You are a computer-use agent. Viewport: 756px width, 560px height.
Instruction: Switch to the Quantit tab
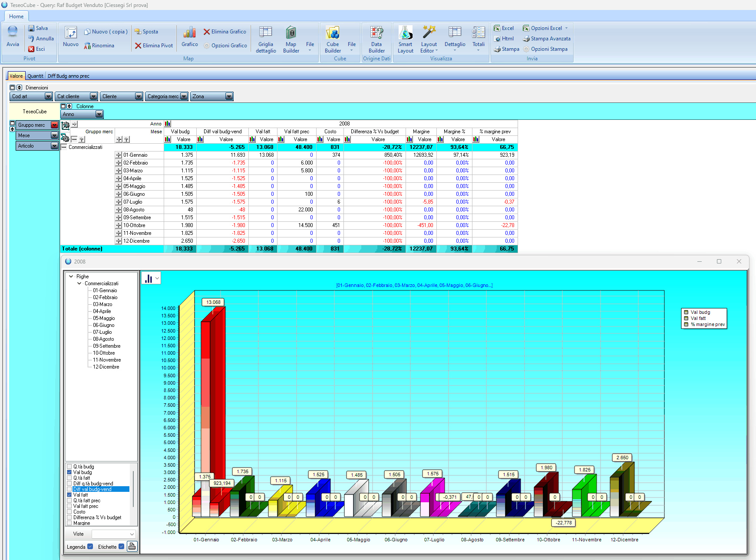[x=35, y=76]
